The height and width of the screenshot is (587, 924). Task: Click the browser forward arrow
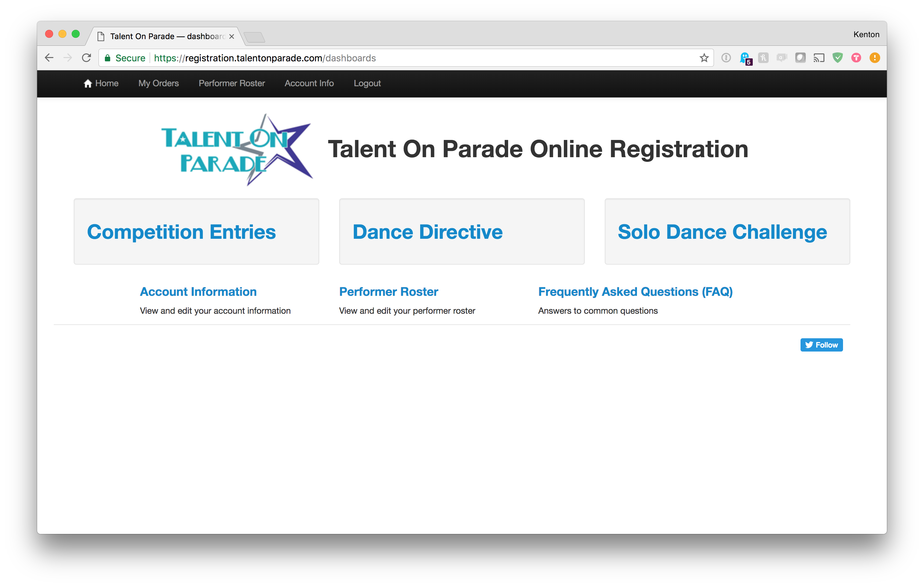coord(67,58)
